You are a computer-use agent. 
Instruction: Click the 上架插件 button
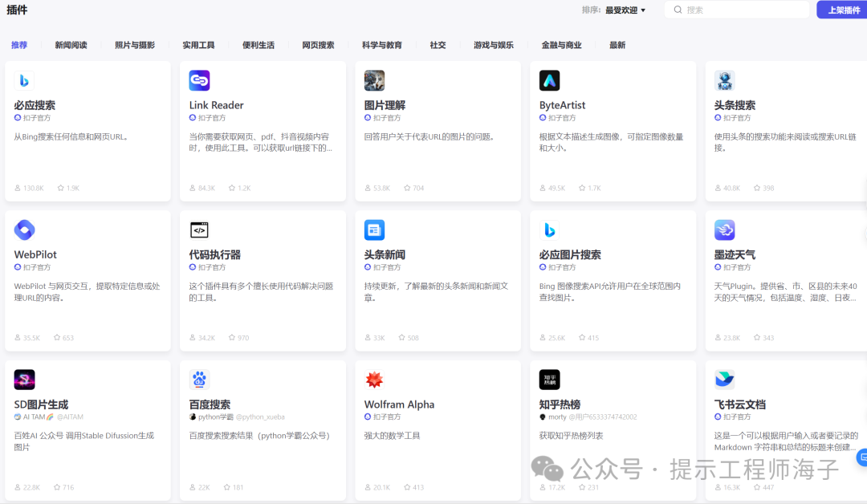tap(843, 10)
